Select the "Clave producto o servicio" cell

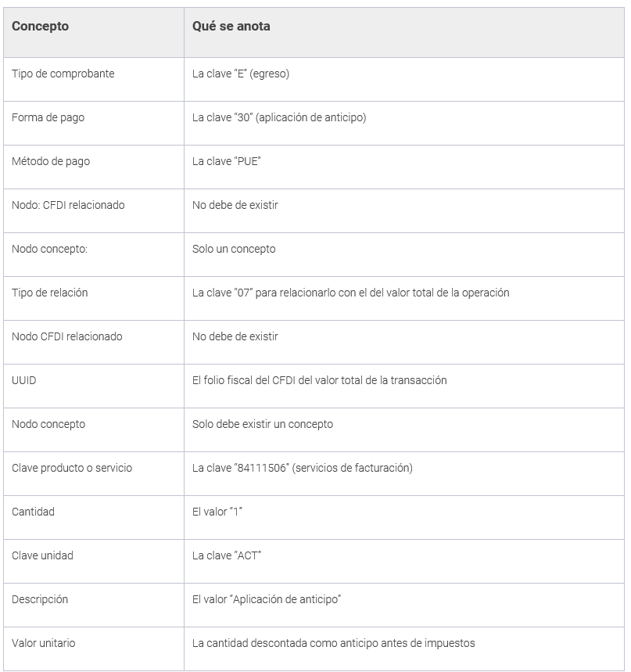[x=72, y=468]
